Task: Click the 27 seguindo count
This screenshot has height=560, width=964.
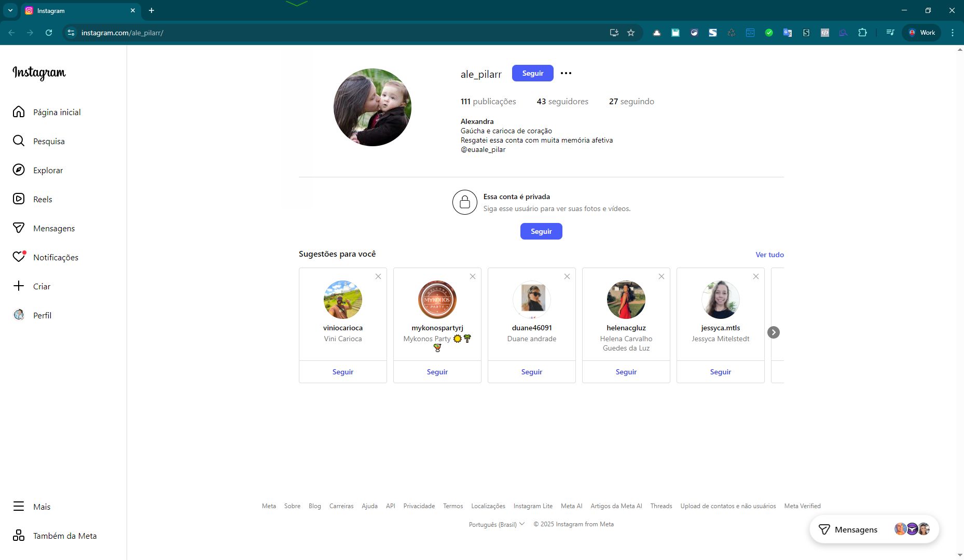Action: [x=631, y=102]
